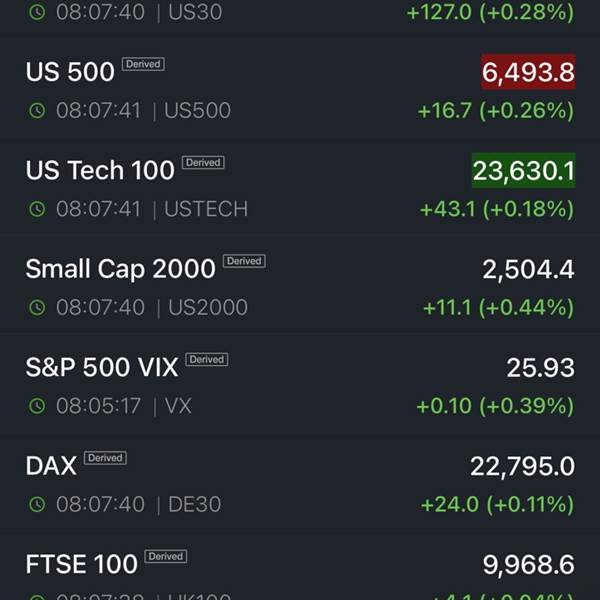600x600 pixels.
Task: Open the US 500 index name
Action: (70, 72)
